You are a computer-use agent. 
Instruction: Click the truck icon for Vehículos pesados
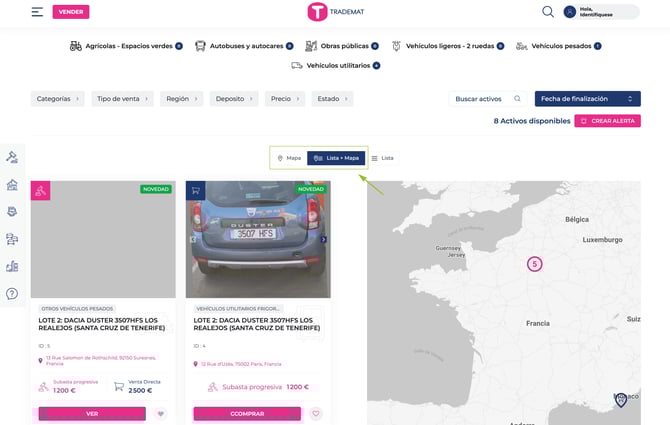click(521, 46)
